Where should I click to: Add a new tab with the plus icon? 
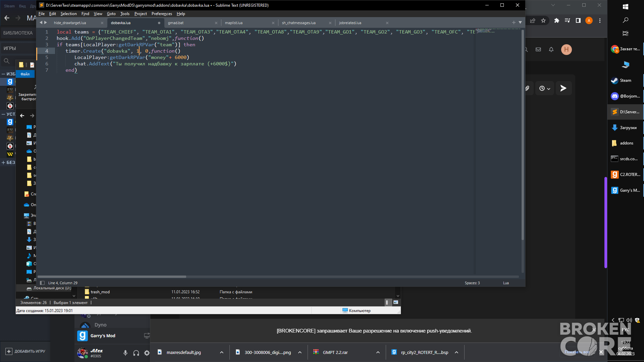click(514, 22)
